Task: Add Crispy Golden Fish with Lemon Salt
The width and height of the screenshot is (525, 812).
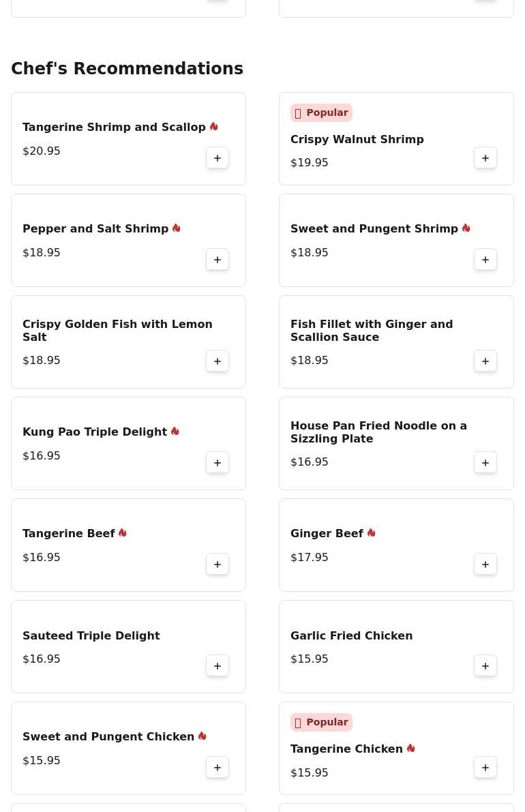Action: coord(217,361)
